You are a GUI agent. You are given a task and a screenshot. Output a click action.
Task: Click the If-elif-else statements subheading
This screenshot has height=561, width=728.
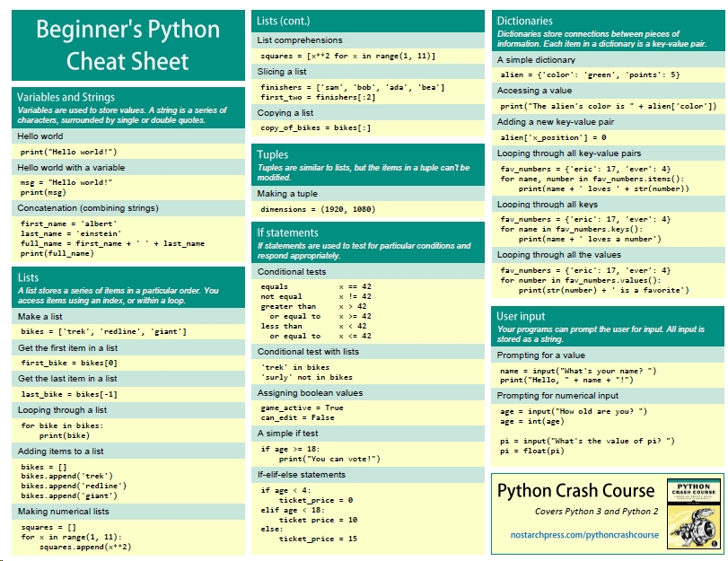[x=301, y=474]
